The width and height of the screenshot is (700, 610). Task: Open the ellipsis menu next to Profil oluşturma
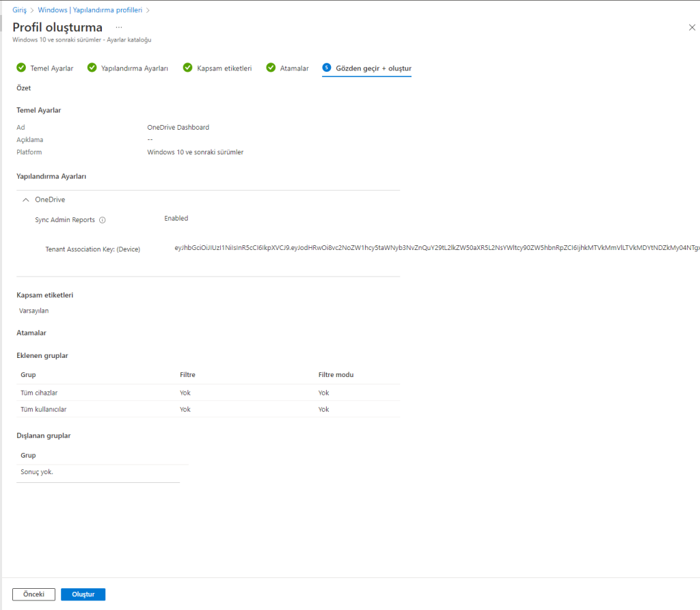pyautogui.click(x=118, y=27)
